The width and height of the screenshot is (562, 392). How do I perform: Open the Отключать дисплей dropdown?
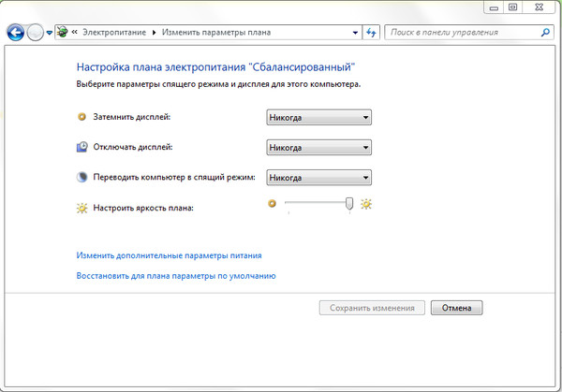(x=319, y=148)
